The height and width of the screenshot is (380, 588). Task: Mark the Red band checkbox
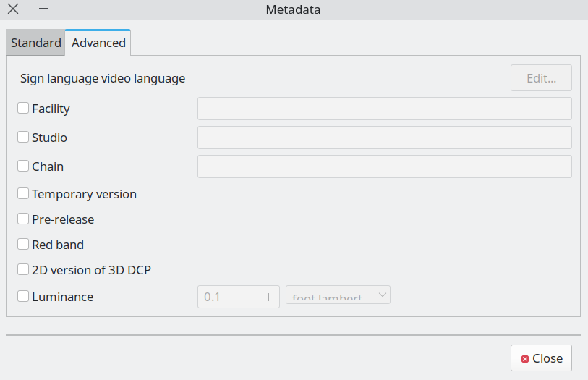pyautogui.click(x=24, y=245)
